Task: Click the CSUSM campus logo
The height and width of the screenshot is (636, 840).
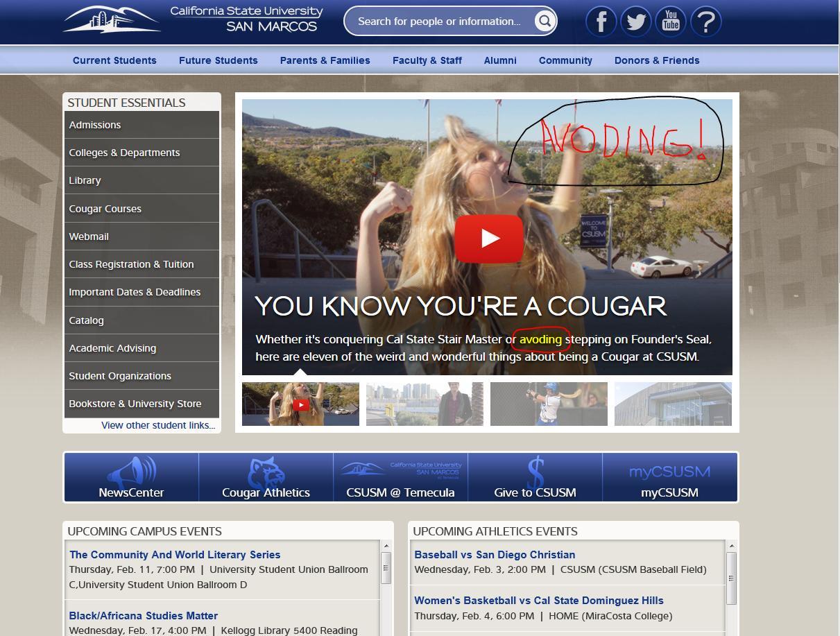Action: pyautogui.click(x=111, y=21)
